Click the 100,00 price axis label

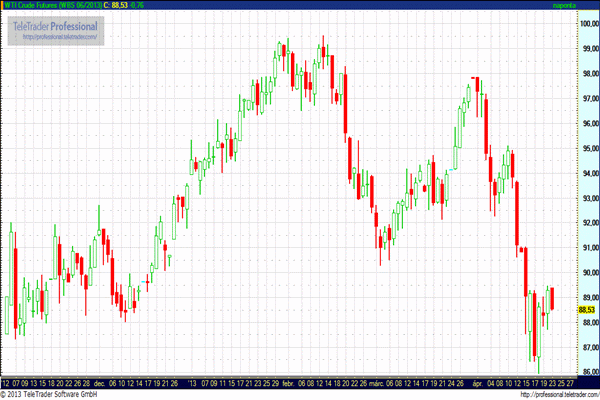588,23
